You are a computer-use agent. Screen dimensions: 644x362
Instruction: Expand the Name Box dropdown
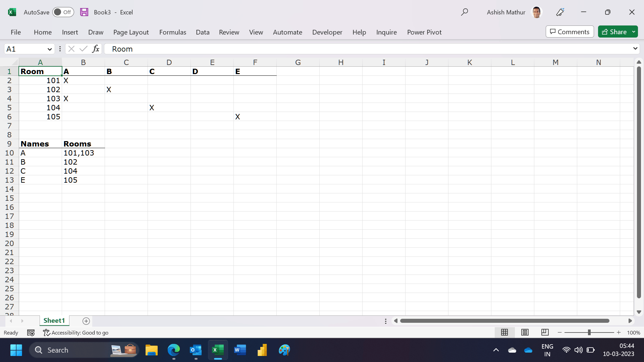coord(50,49)
